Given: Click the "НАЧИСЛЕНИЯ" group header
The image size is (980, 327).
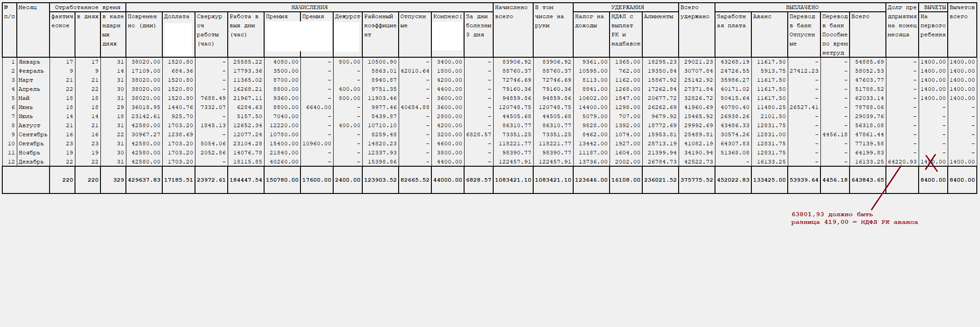Looking at the screenshot, I should 309,7.
